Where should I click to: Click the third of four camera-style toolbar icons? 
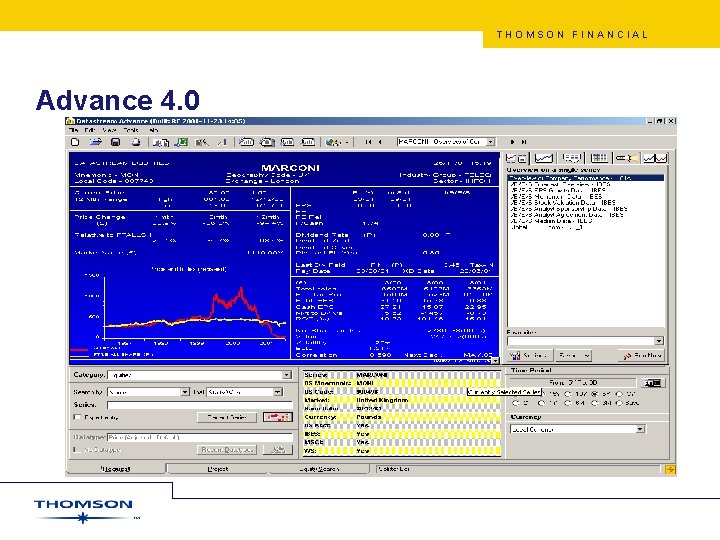click(287, 142)
